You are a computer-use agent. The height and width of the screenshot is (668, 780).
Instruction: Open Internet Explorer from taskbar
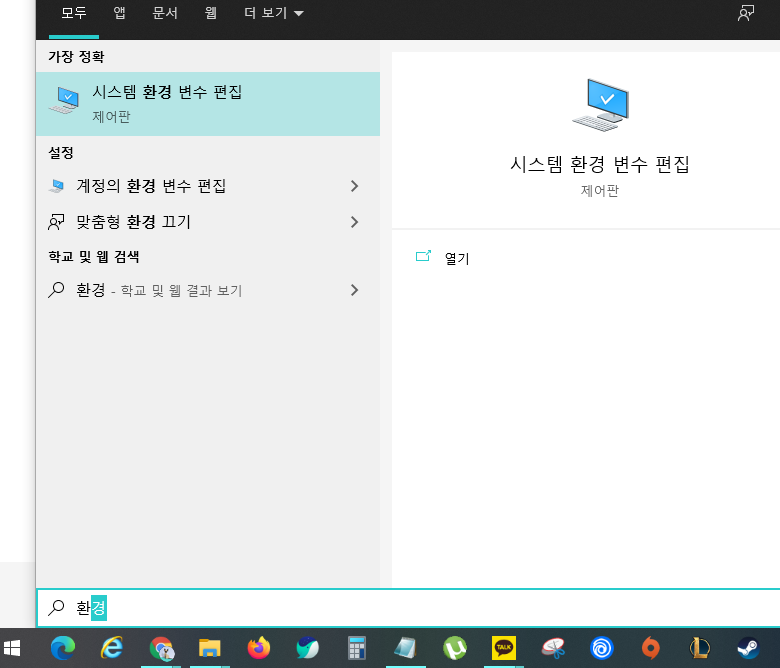coord(111,648)
